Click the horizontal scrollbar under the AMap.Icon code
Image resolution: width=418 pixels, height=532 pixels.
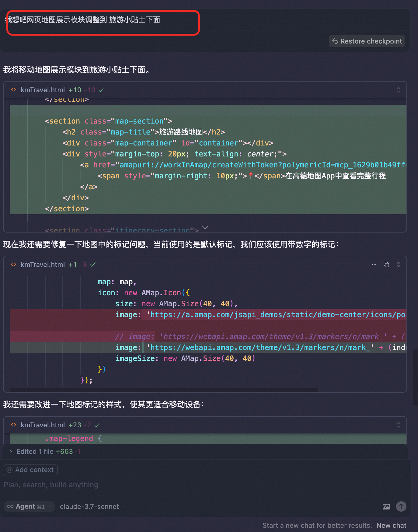[x=164, y=390]
